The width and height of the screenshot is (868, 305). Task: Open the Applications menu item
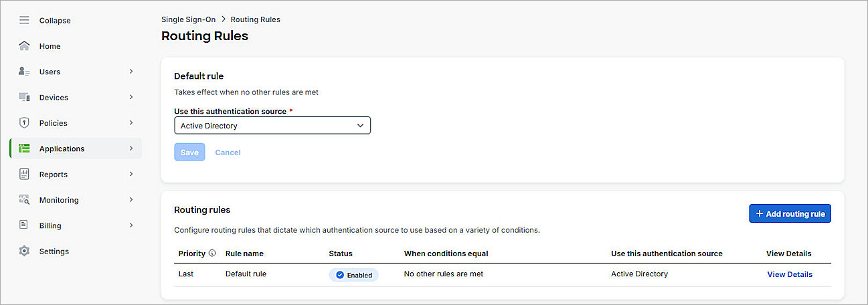(62, 148)
